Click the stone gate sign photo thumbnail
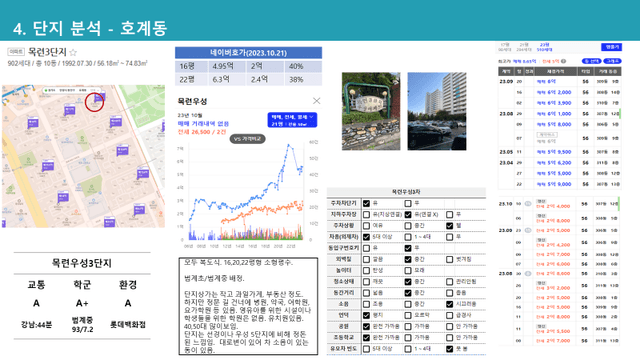This screenshot has width=640, height=360. tap(371, 111)
